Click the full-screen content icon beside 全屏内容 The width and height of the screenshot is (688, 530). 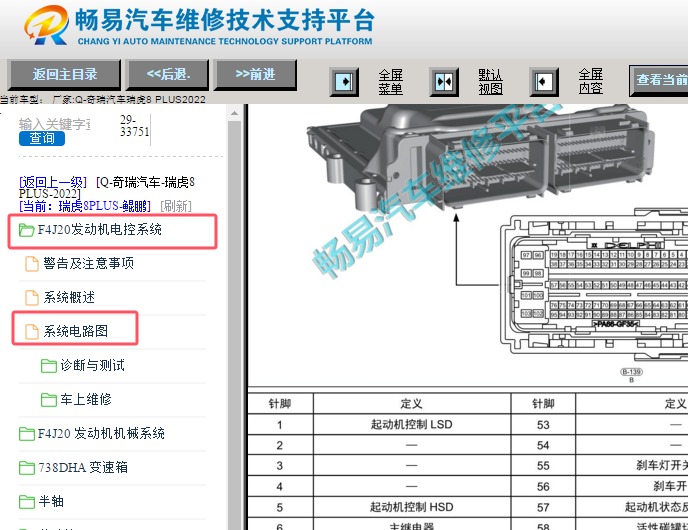pyautogui.click(x=544, y=82)
